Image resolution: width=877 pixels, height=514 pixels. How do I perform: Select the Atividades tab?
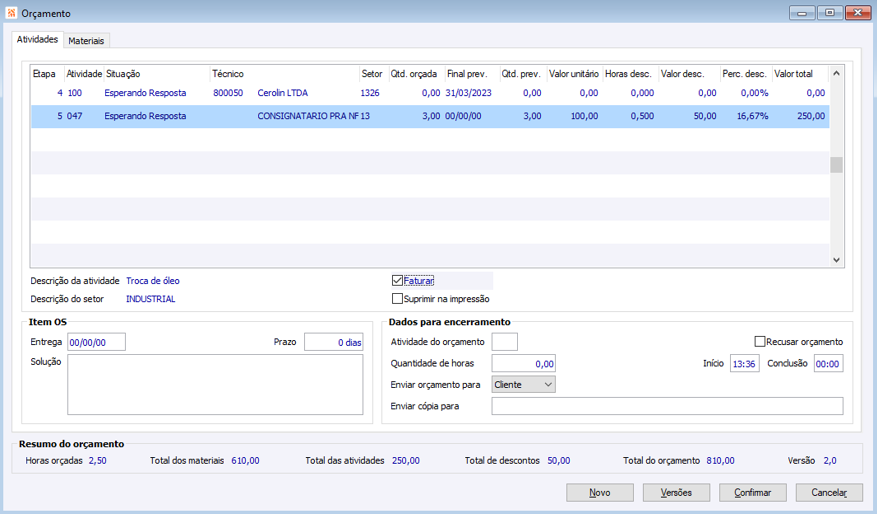point(37,39)
